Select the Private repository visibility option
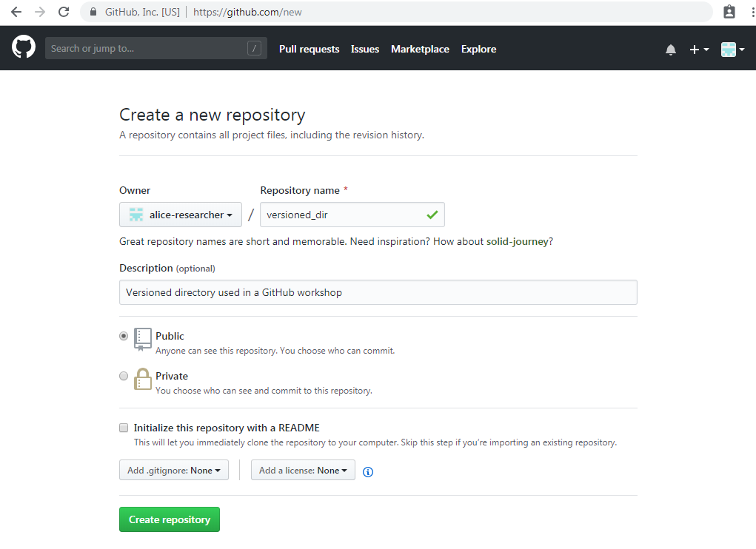 pyautogui.click(x=124, y=376)
